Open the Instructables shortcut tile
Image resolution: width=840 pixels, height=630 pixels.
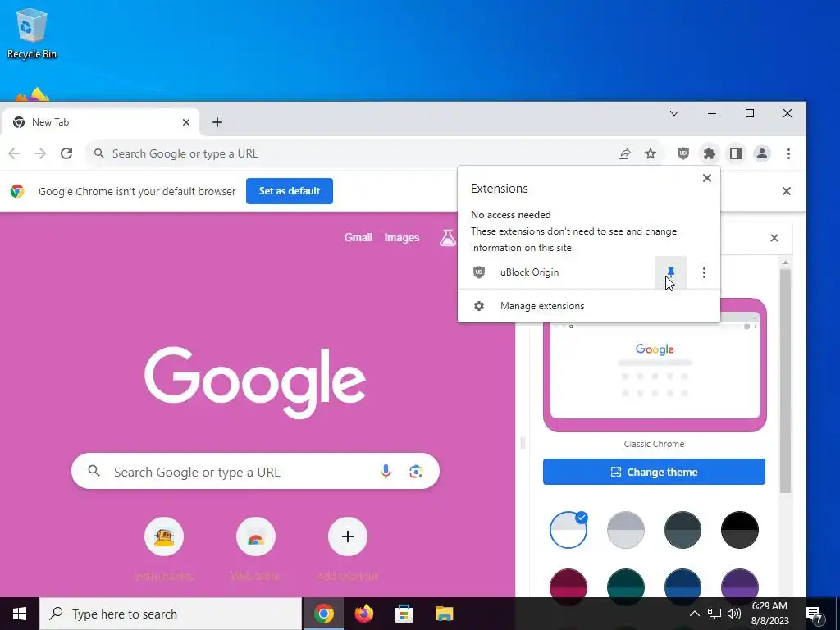pos(164,536)
